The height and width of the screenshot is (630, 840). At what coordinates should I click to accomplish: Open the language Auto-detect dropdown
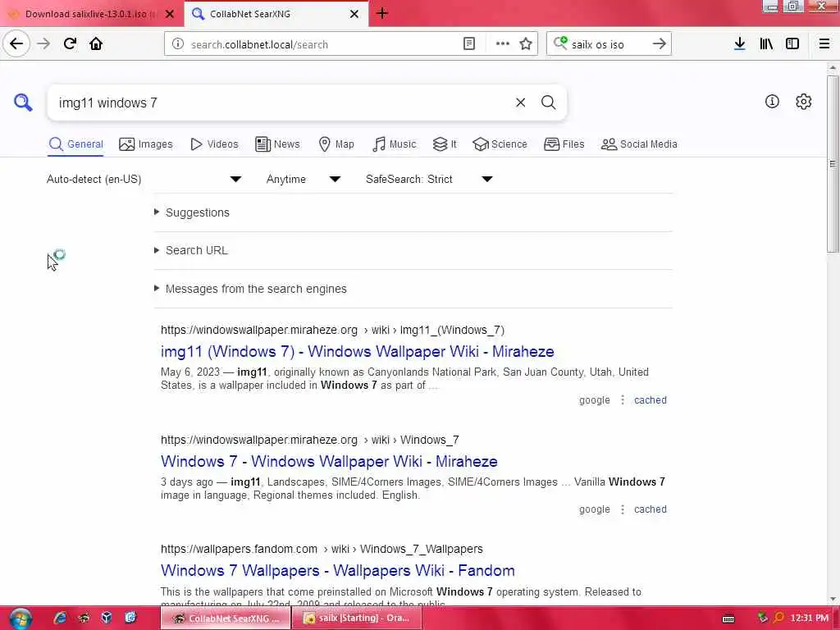[x=144, y=179]
